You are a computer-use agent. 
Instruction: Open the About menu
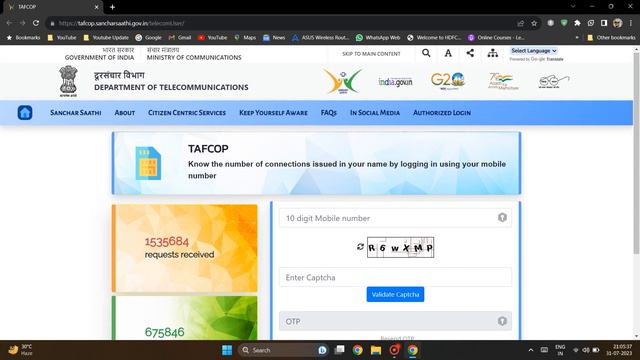click(124, 113)
